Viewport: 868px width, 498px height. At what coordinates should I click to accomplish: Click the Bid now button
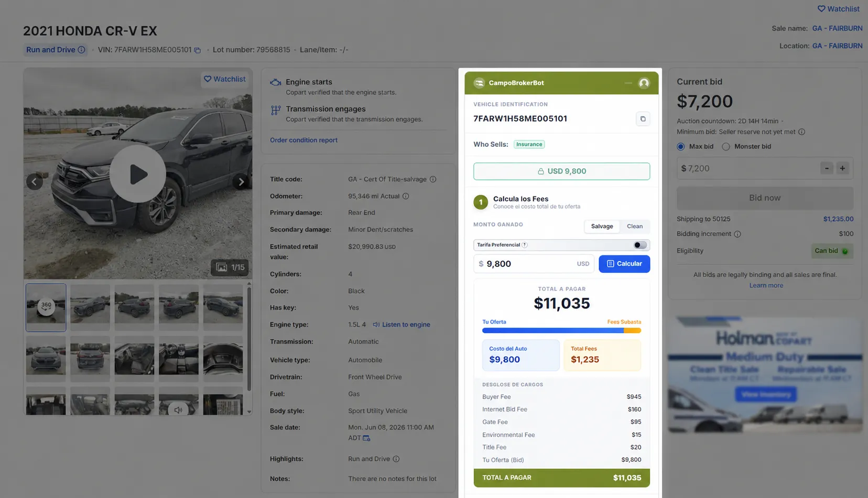point(765,198)
